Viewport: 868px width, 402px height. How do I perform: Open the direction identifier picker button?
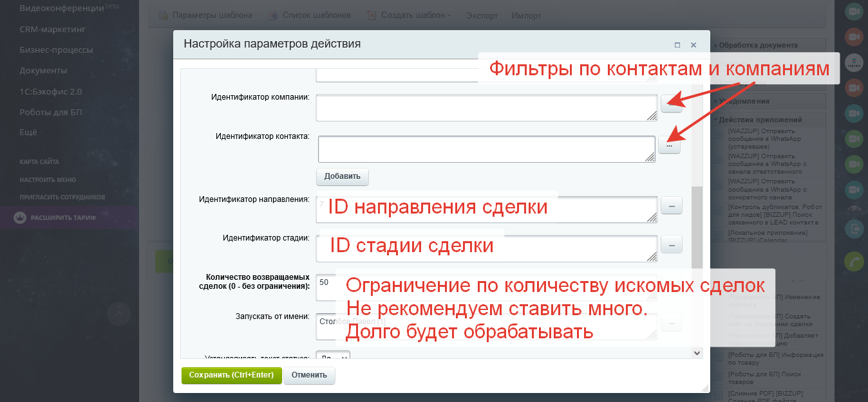[x=671, y=206]
